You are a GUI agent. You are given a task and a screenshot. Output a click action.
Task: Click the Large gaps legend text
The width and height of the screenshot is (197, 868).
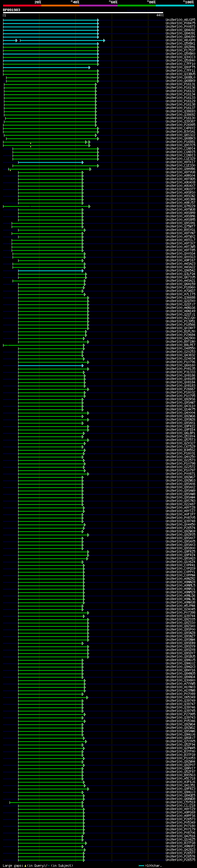[38, 866]
